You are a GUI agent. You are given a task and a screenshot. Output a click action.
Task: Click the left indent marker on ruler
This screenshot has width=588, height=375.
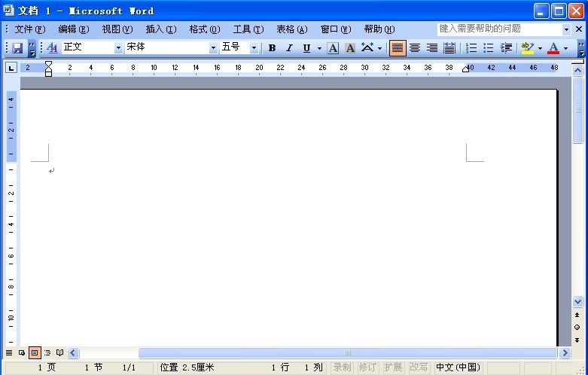(48, 73)
